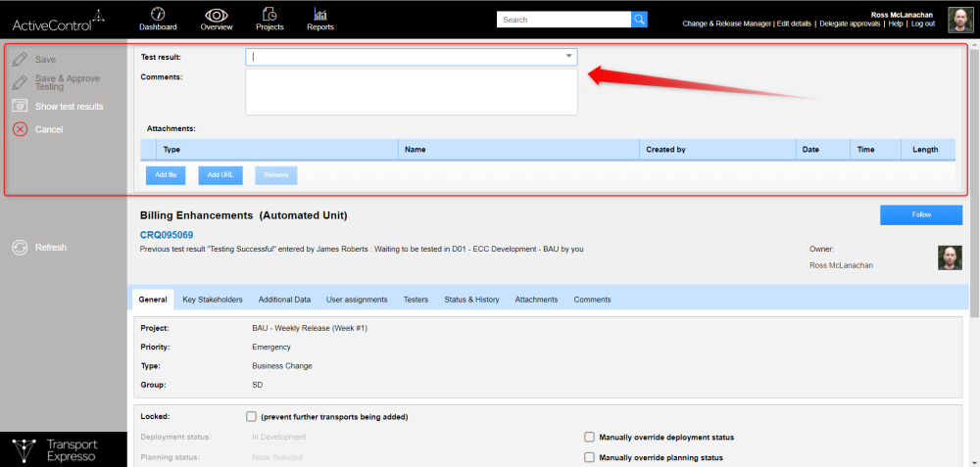The height and width of the screenshot is (467, 980).
Task: Open the Reports chart icon
Action: coord(320,13)
